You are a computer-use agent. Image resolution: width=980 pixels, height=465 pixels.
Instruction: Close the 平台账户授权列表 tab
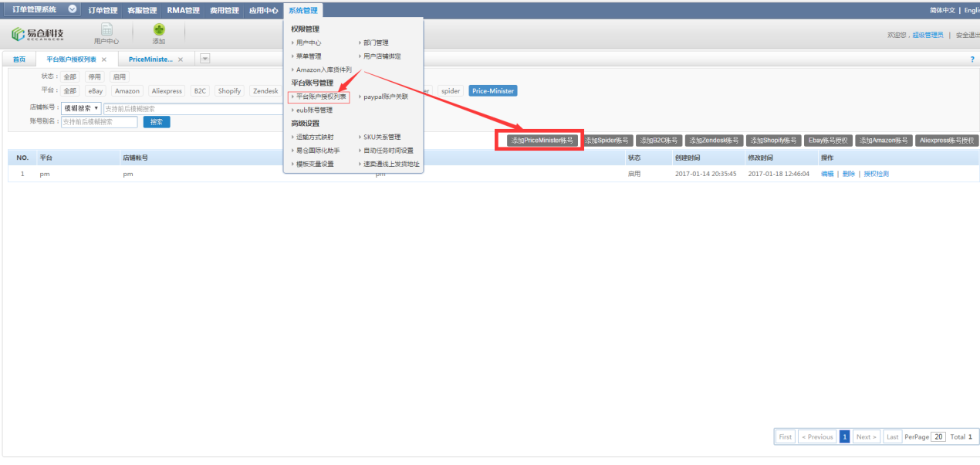[x=104, y=59]
